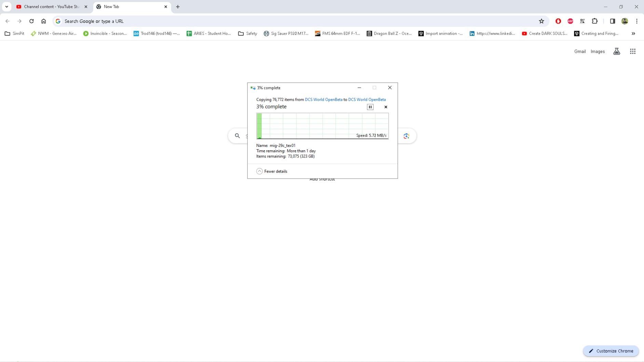Open the Search Labs flask icon
This screenshot has height=362, width=644.
(617, 52)
